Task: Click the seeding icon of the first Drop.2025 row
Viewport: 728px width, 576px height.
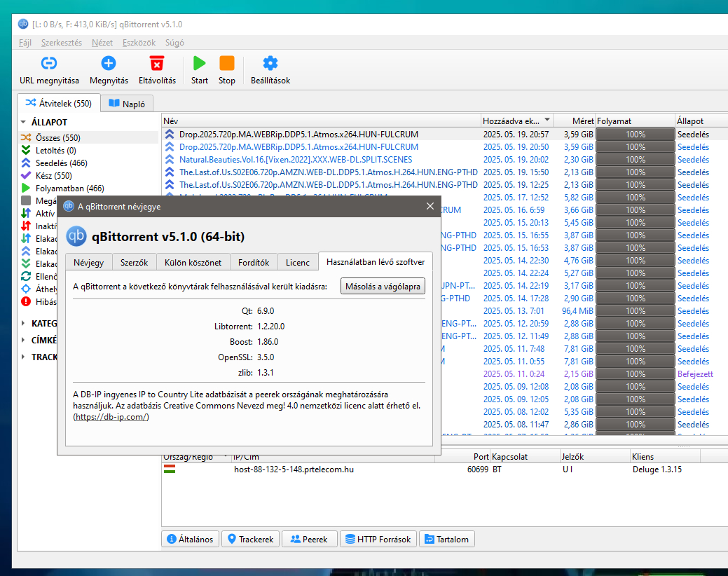Action: click(x=170, y=134)
